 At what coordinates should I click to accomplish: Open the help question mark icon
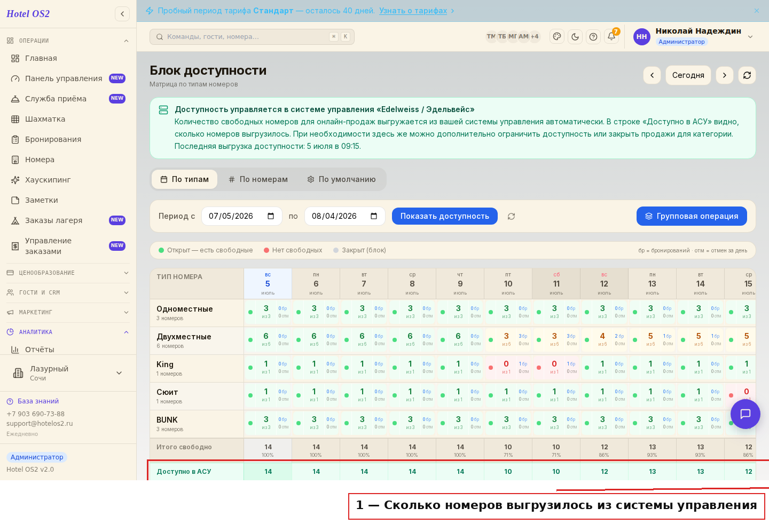point(593,37)
